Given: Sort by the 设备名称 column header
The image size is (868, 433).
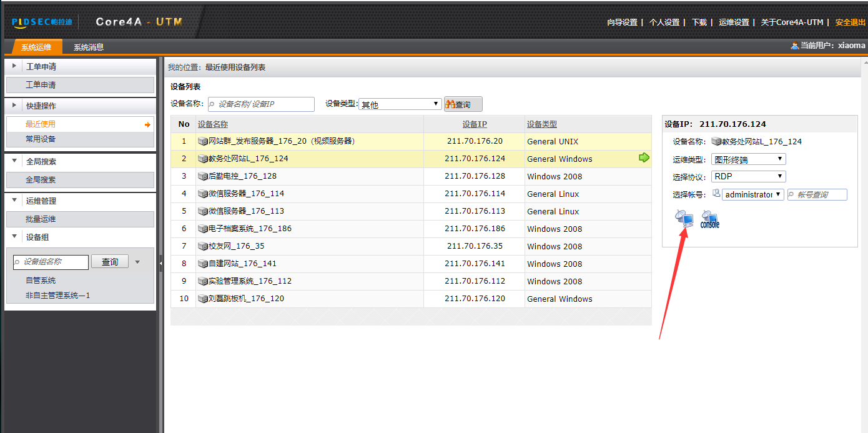Looking at the screenshot, I should coord(213,124).
